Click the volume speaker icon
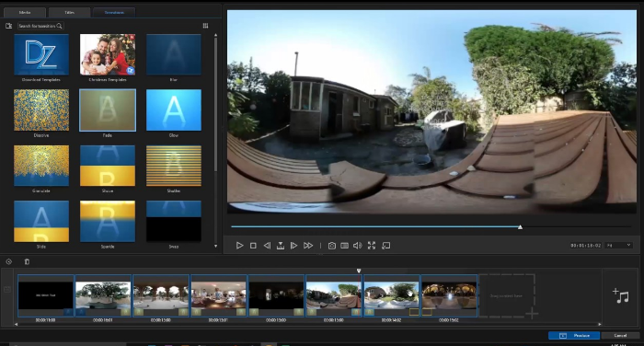644x346 pixels. point(358,246)
